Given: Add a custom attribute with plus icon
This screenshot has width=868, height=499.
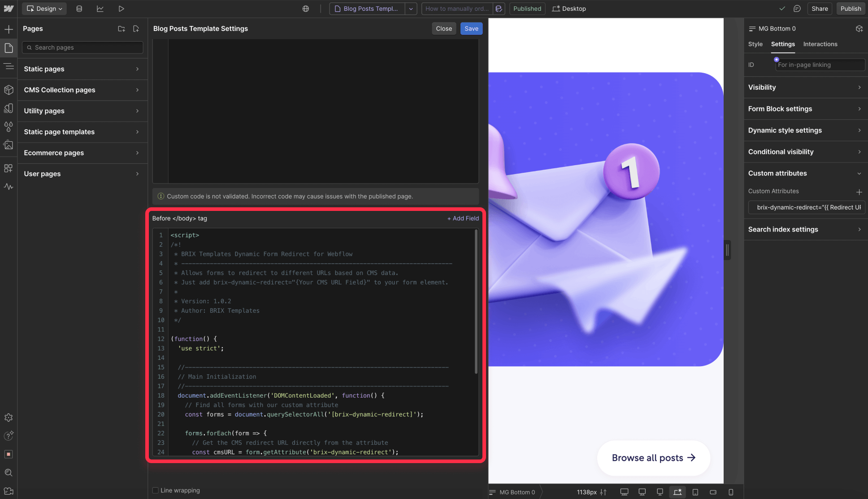Looking at the screenshot, I should click(x=859, y=192).
